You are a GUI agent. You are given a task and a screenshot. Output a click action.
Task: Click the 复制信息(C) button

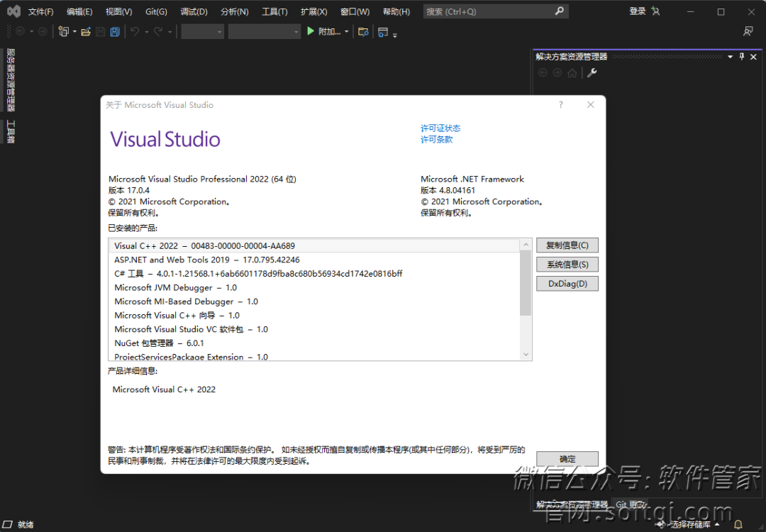567,245
